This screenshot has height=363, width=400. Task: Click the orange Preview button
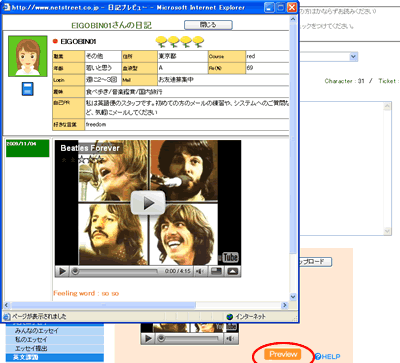283,354
